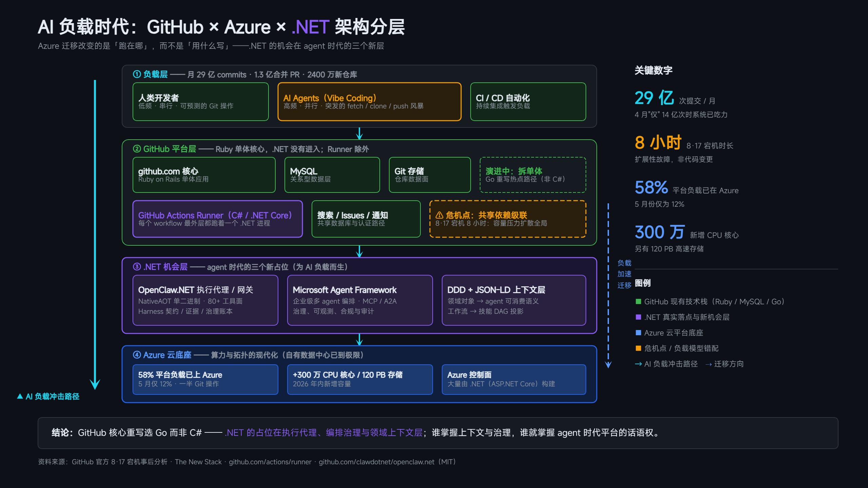Click the orange legend swatch for 危机点
868x488 pixels.
click(638, 348)
